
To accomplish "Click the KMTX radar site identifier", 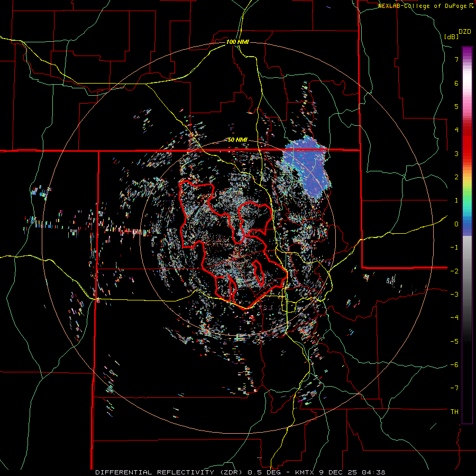I will tap(305, 472).
